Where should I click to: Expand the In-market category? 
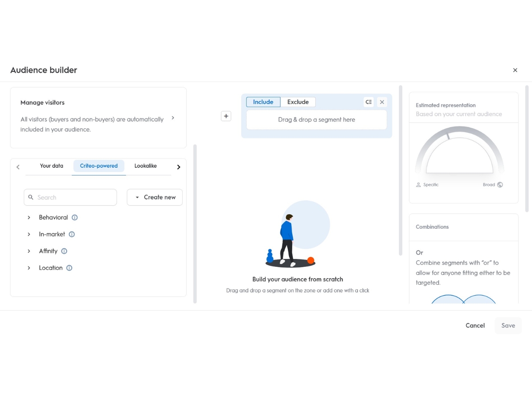[x=29, y=235]
